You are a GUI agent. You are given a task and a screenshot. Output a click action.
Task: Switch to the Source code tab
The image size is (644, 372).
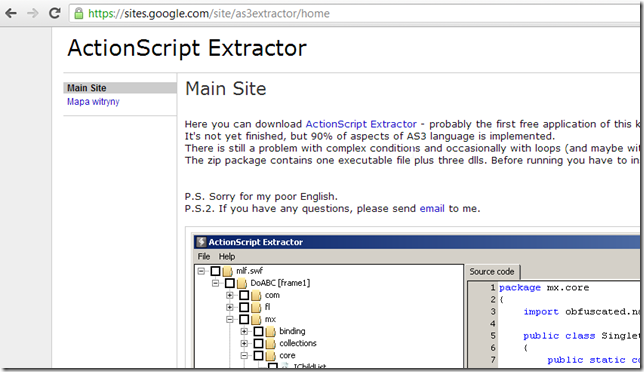[x=492, y=272]
